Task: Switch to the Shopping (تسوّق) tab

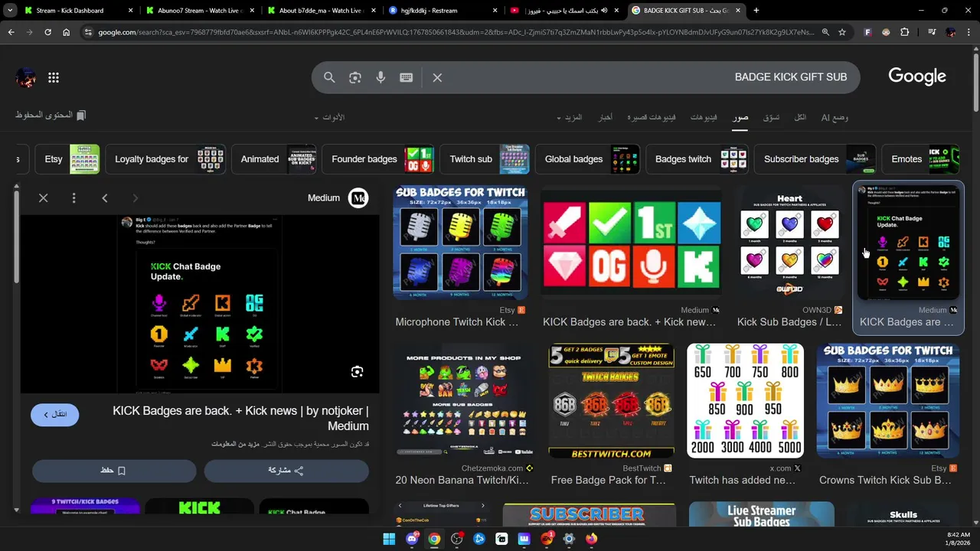Action: pos(771,117)
